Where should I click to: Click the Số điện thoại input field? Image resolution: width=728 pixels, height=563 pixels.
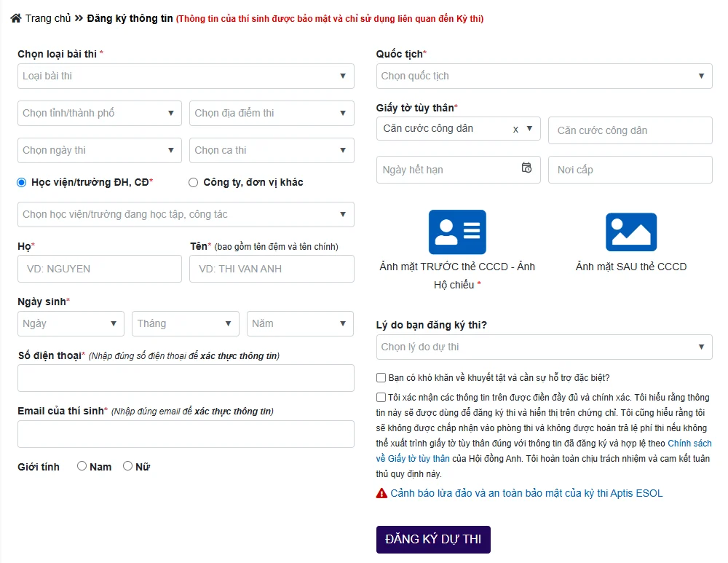point(186,378)
